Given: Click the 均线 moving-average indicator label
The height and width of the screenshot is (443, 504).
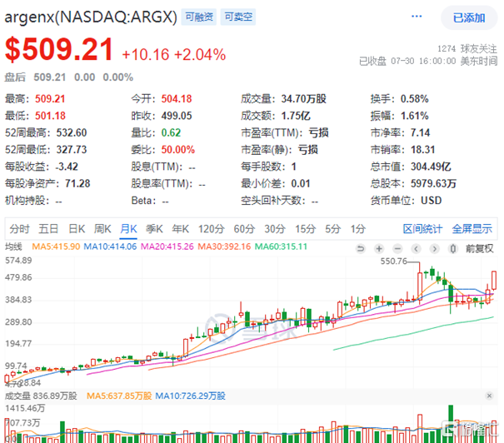Looking at the screenshot, I should click(x=13, y=246).
